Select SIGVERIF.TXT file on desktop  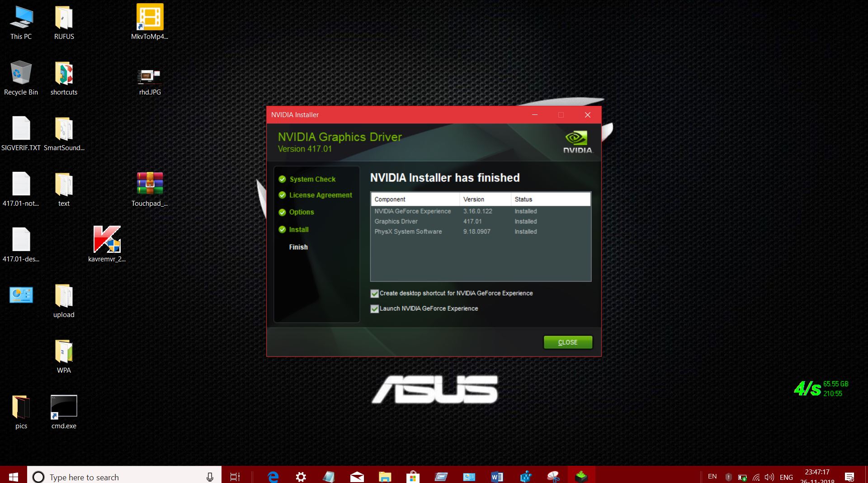21,134
